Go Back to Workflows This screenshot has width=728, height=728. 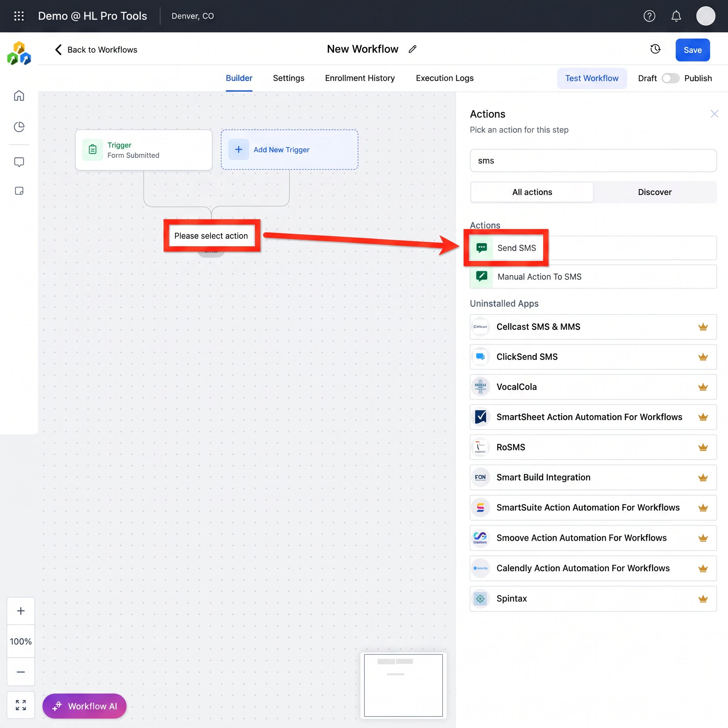(96, 50)
